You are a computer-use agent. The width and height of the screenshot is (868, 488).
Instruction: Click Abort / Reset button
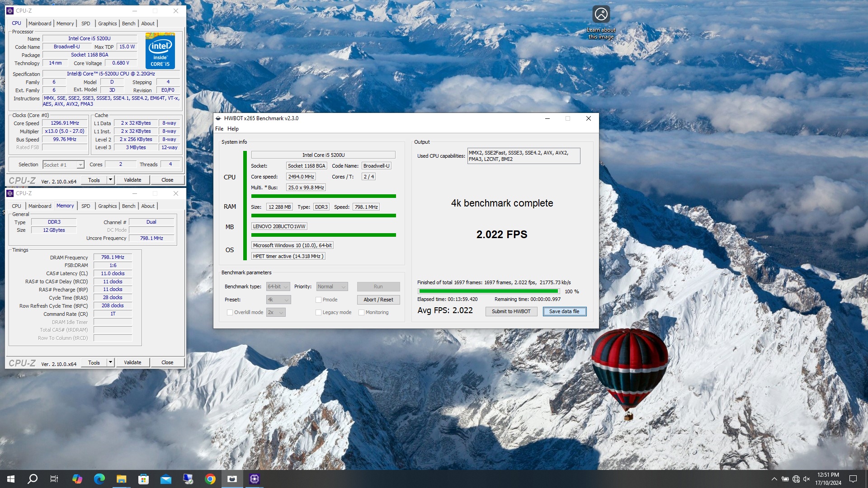pos(378,300)
